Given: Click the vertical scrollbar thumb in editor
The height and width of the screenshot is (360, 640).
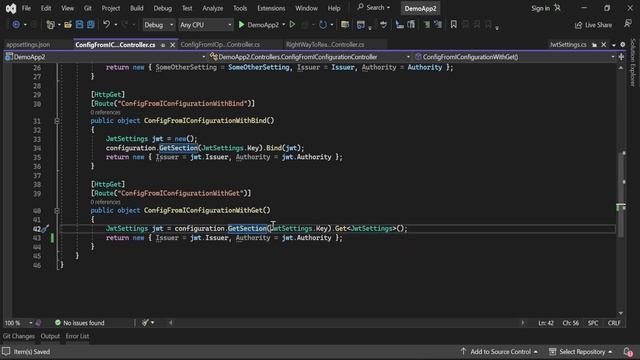Looking at the screenshot, I should click(x=621, y=194).
